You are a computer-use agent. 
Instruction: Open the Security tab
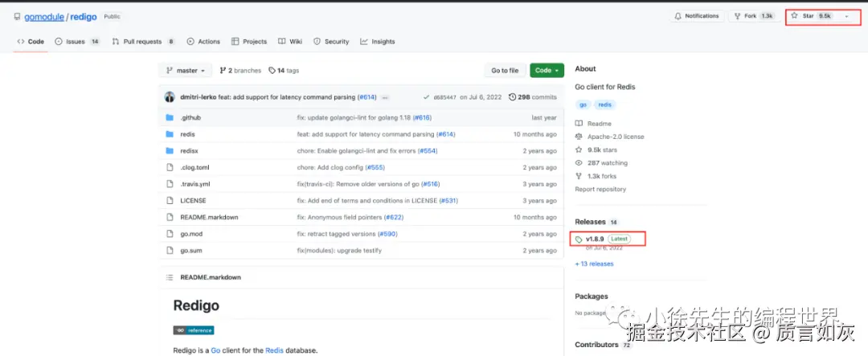click(x=331, y=42)
